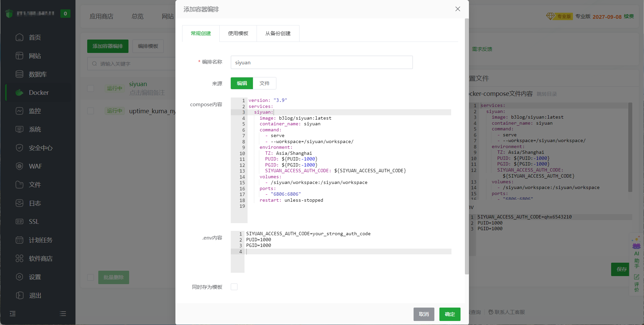The image size is (644, 325).
Task: Open the 计划任务 scheduled tasks icon
Action: (x=19, y=240)
